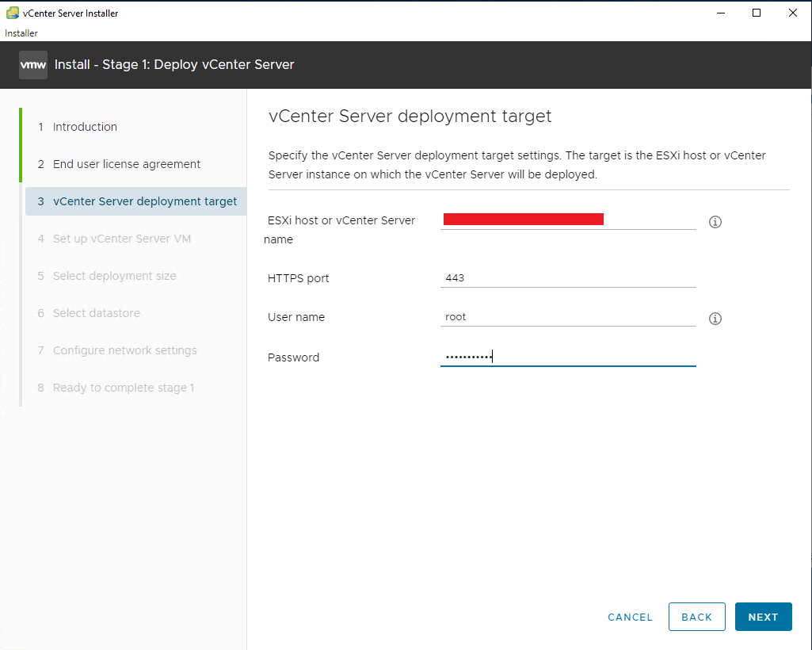The image size is (812, 650).
Task: Minimize the vCenter Server Installer window
Action: click(720, 13)
